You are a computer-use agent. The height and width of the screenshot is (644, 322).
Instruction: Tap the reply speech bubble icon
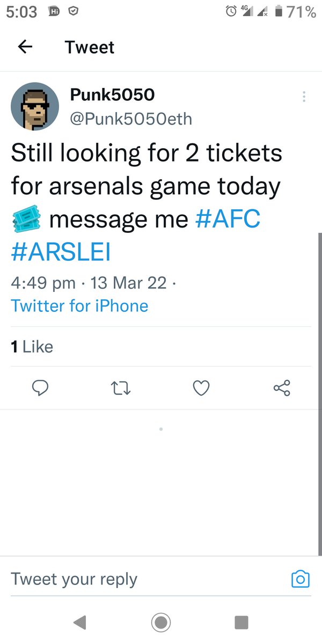pyautogui.click(x=40, y=387)
